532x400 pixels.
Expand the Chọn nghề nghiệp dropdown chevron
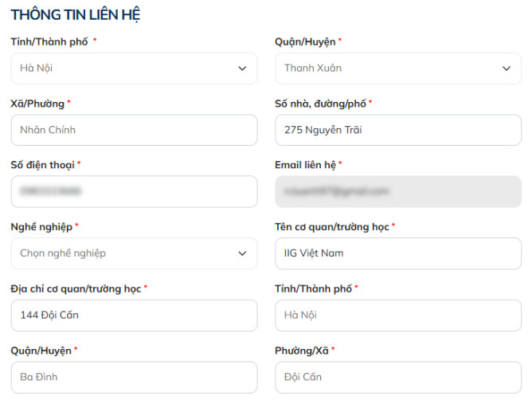click(242, 253)
